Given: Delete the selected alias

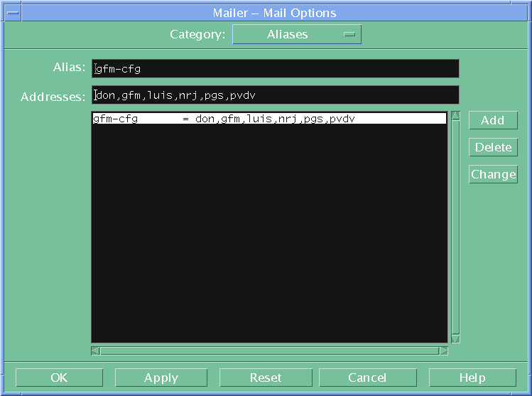Looking at the screenshot, I should coord(493,147).
